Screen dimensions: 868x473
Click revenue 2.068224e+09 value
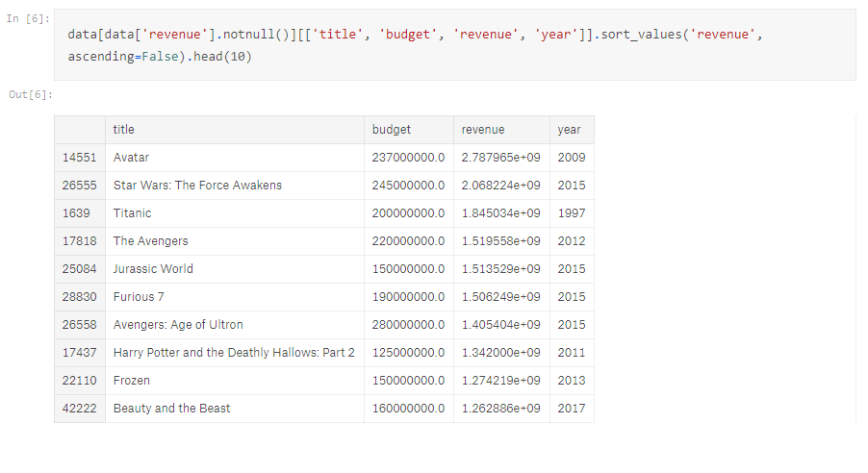click(502, 186)
